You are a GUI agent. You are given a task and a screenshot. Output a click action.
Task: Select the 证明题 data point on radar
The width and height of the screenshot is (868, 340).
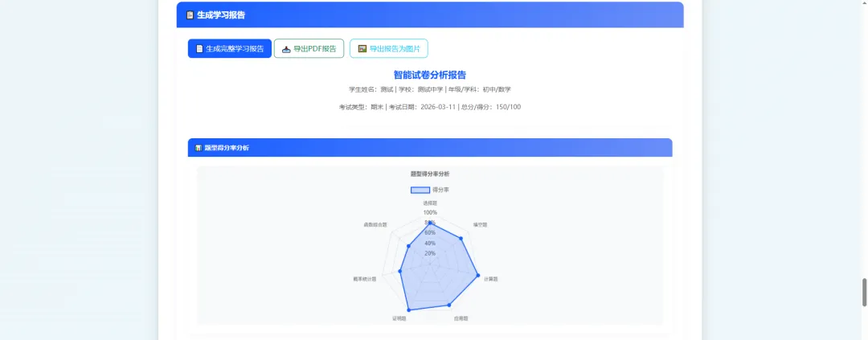[x=408, y=309]
